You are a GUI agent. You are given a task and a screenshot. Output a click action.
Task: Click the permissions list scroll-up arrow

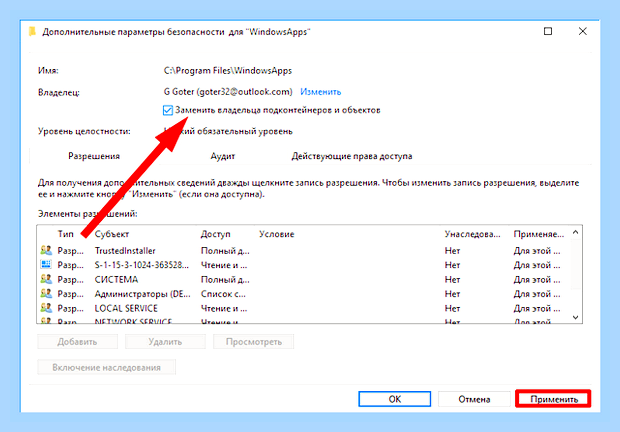coord(575,233)
